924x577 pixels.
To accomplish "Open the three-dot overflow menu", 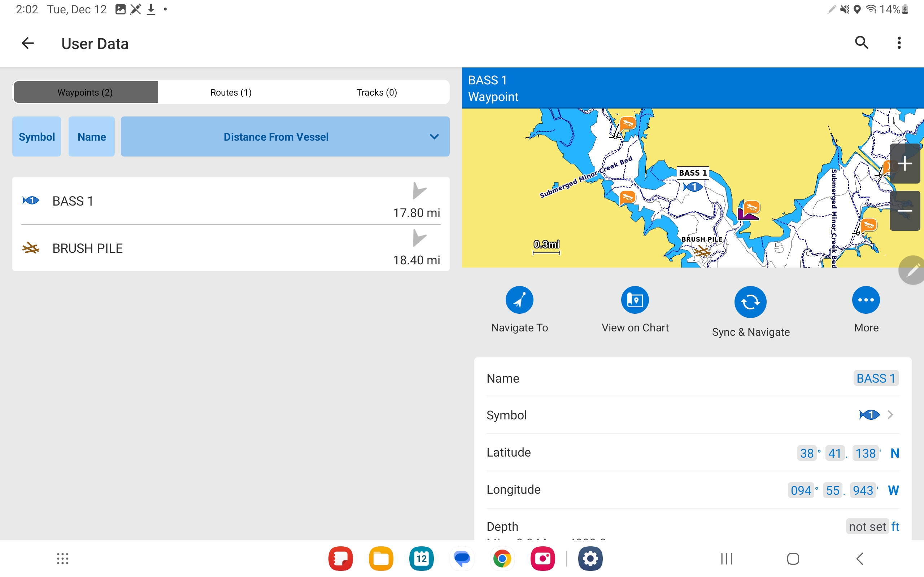I will pyautogui.click(x=899, y=43).
